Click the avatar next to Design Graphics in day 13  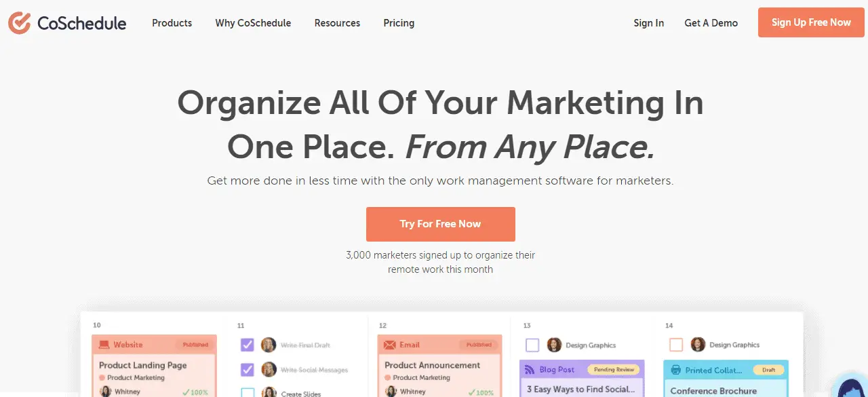[554, 345]
